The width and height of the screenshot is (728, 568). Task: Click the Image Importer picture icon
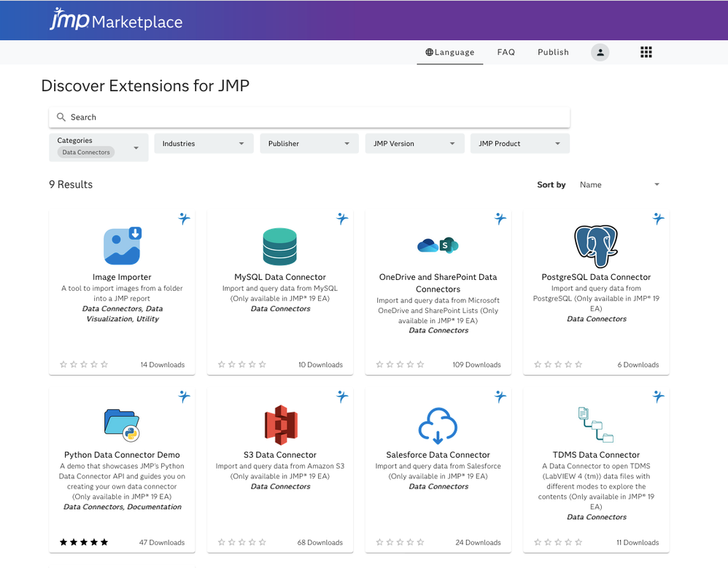(122, 246)
